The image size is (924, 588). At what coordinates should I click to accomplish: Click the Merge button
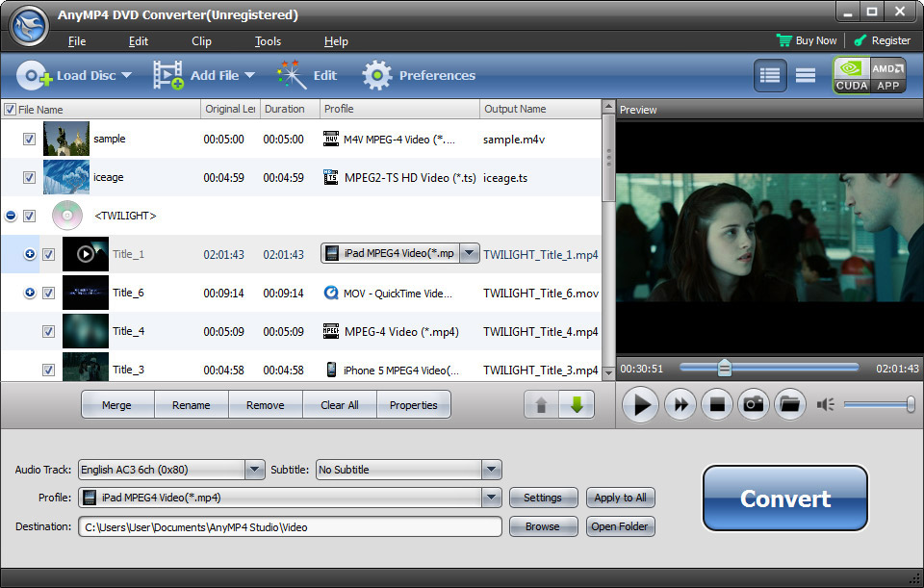point(117,405)
